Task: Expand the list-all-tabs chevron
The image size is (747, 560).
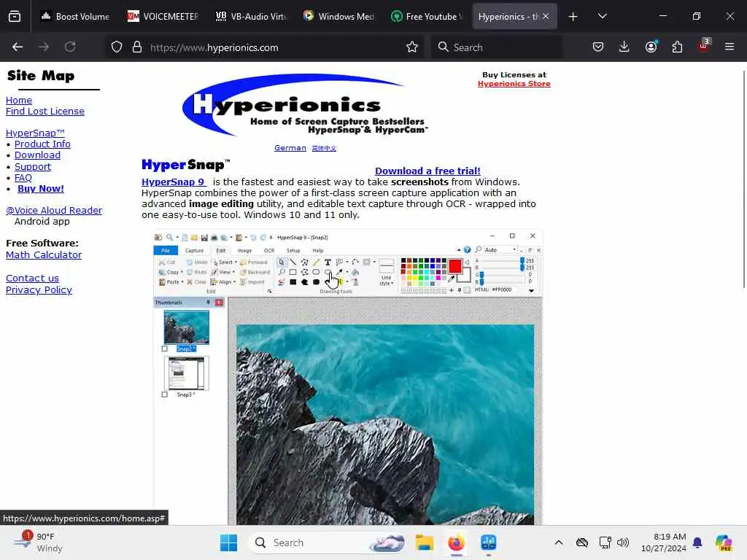Action: (603, 17)
